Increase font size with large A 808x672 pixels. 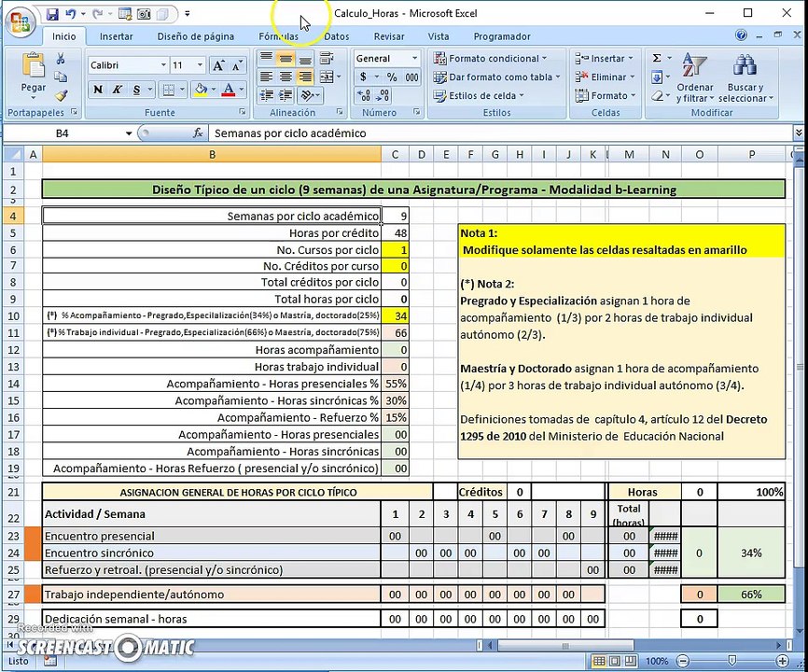click(218, 65)
